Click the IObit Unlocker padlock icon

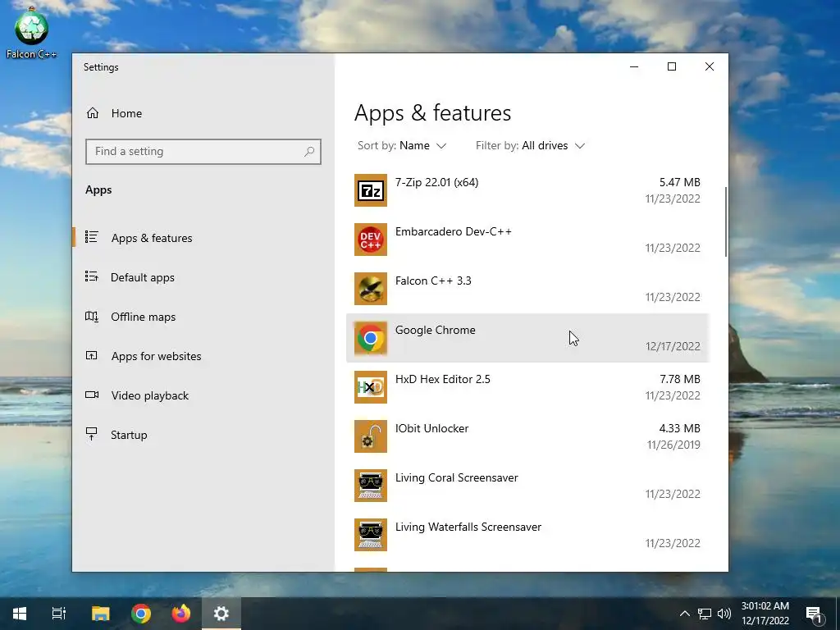pyautogui.click(x=371, y=436)
